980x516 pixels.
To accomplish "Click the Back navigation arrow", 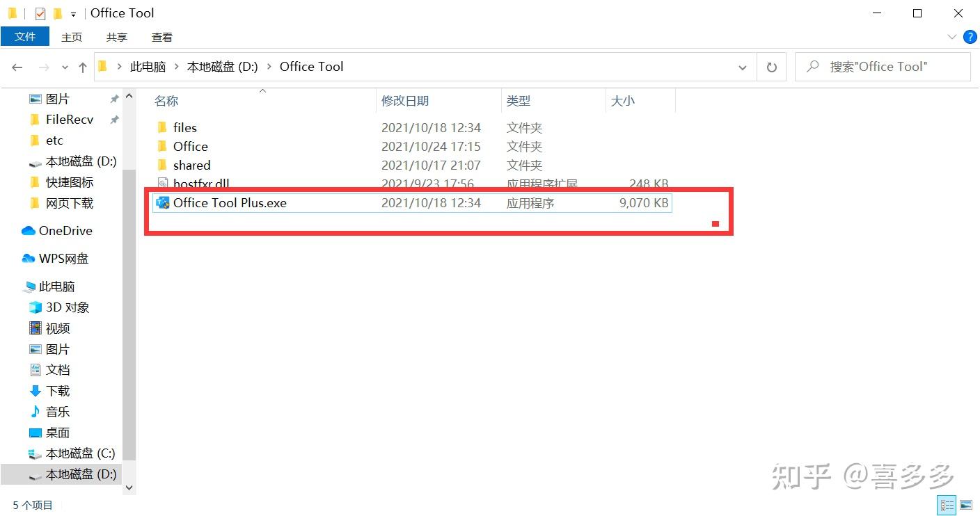I will click(17, 67).
